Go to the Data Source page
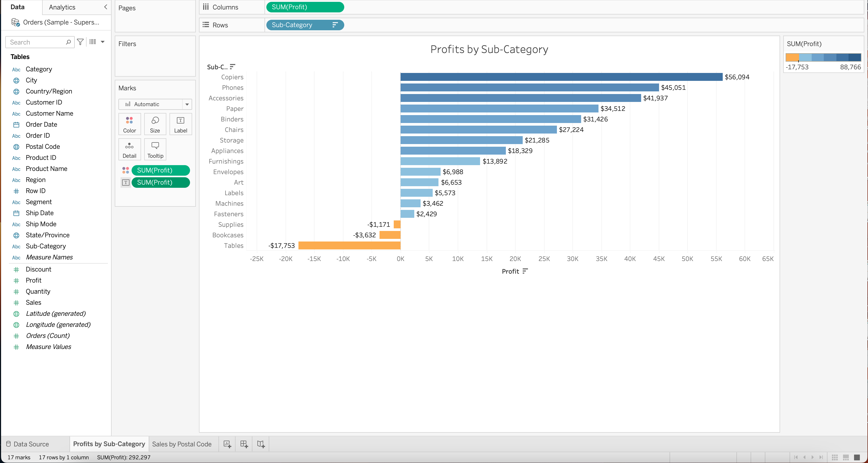 coord(32,444)
